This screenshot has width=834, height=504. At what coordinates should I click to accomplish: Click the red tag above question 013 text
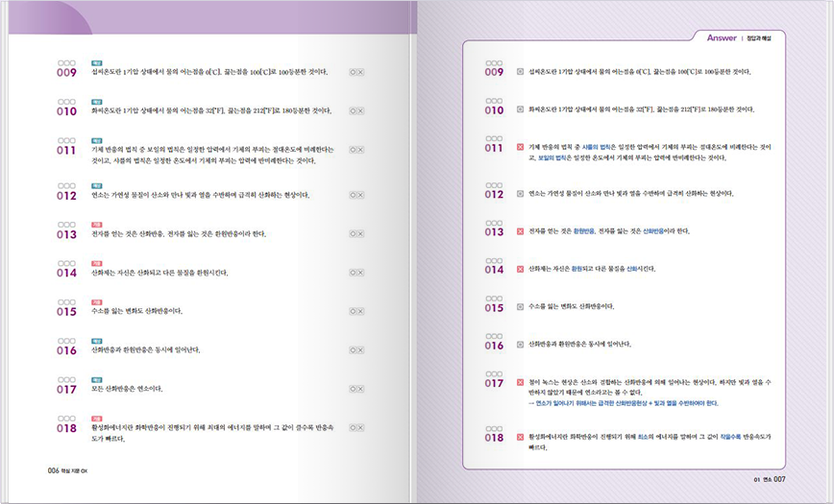click(x=97, y=224)
